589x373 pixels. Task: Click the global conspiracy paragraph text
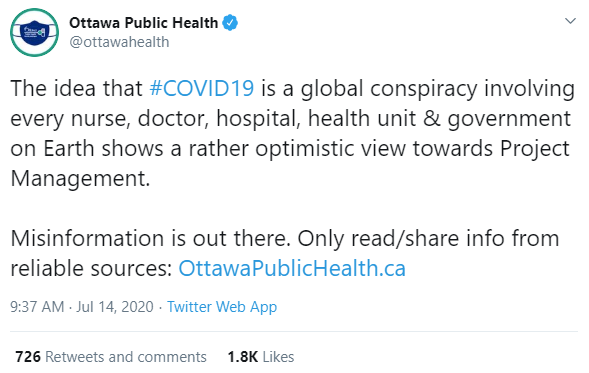(x=293, y=133)
